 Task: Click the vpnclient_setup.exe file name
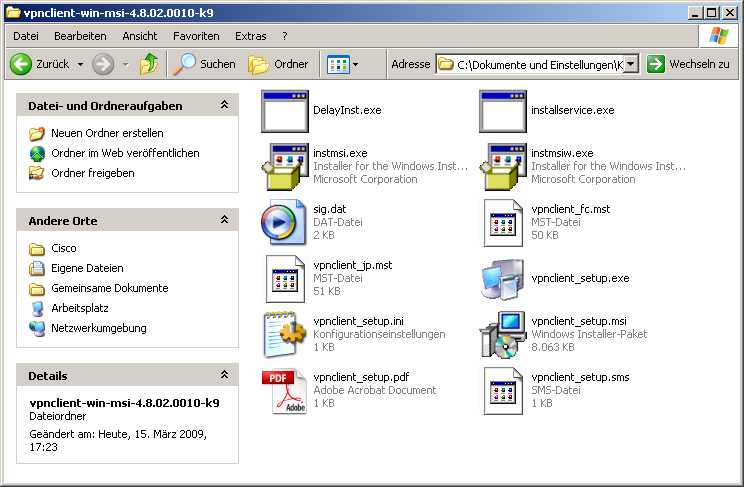pos(580,278)
